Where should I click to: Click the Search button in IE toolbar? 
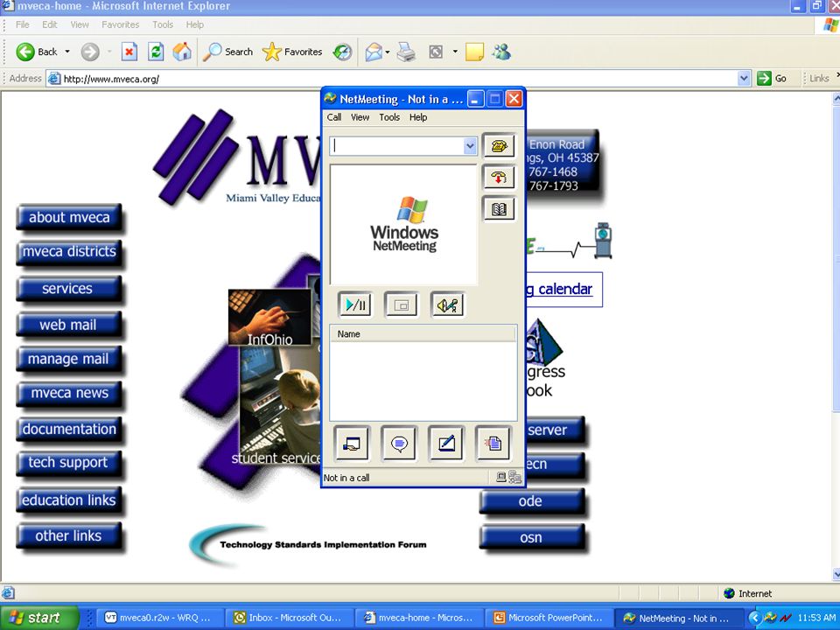click(x=228, y=52)
